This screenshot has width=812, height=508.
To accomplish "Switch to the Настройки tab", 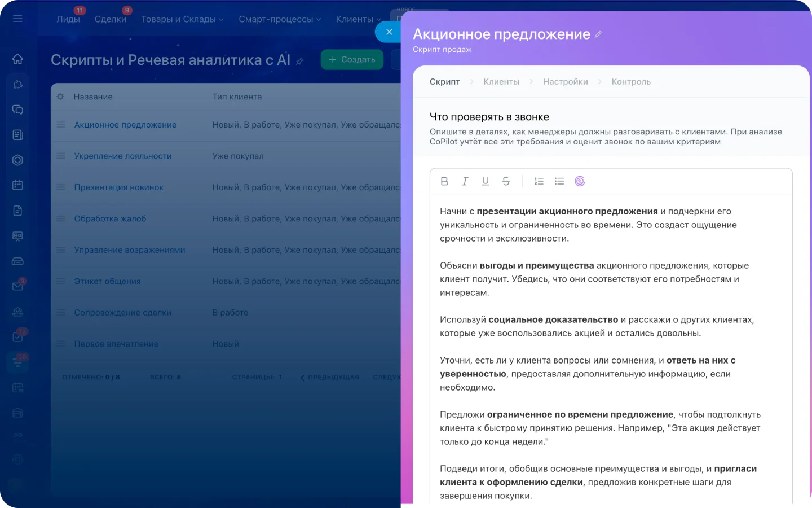I will [x=566, y=81].
